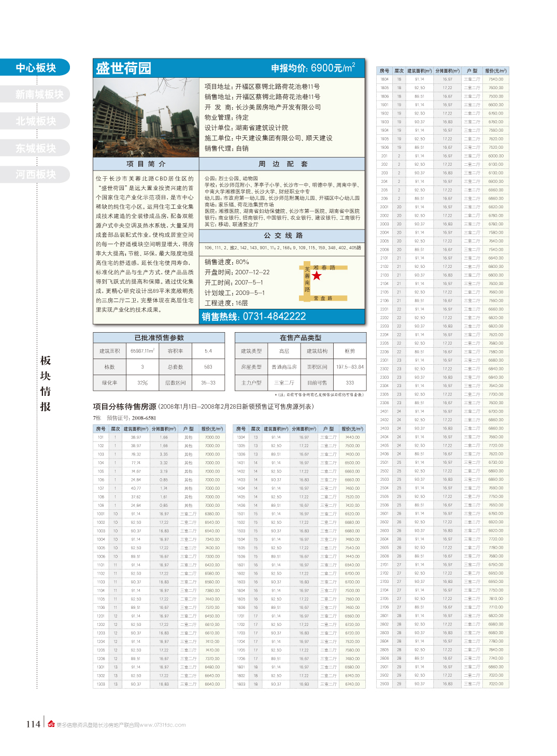Image resolution: width=557 pixels, height=756 pixels.
Task: Click the 开盘时间 2007-12-22 text
Action: point(237,273)
